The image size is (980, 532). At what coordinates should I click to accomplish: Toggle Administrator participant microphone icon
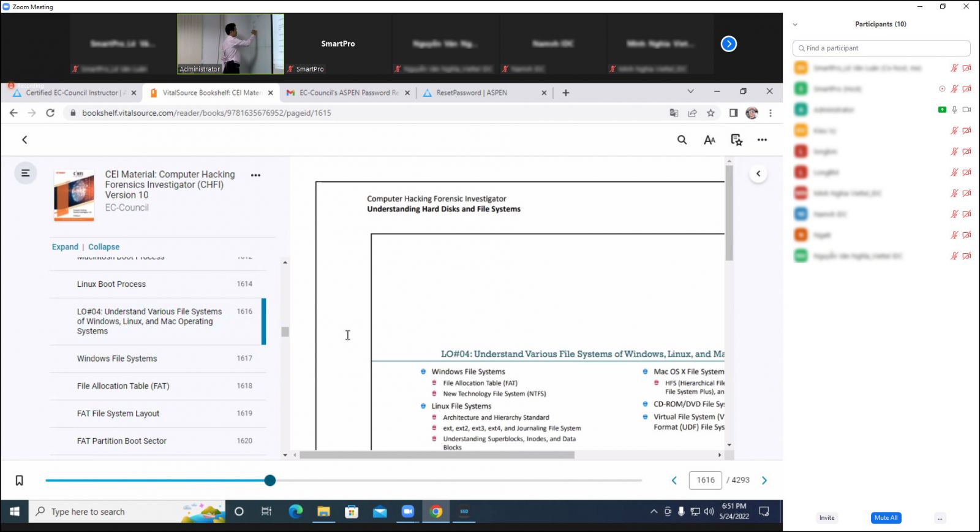pyautogui.click(x=954, y=110)
